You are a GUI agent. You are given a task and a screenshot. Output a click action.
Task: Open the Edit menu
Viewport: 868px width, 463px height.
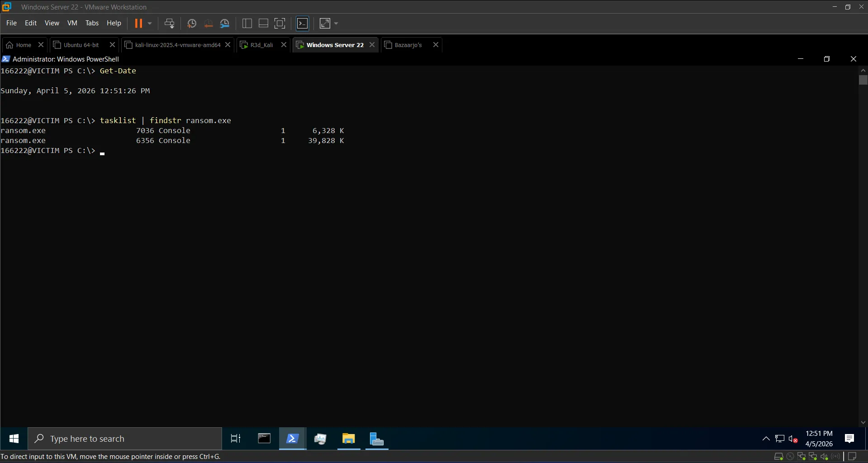coord(31,23)
